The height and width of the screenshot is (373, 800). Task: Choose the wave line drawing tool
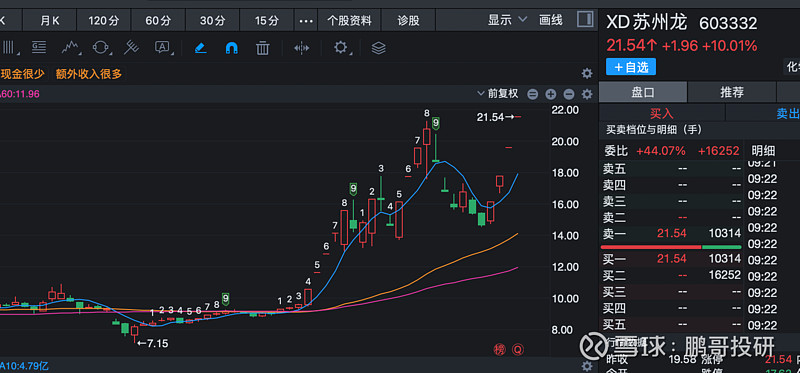coord(71,48)
